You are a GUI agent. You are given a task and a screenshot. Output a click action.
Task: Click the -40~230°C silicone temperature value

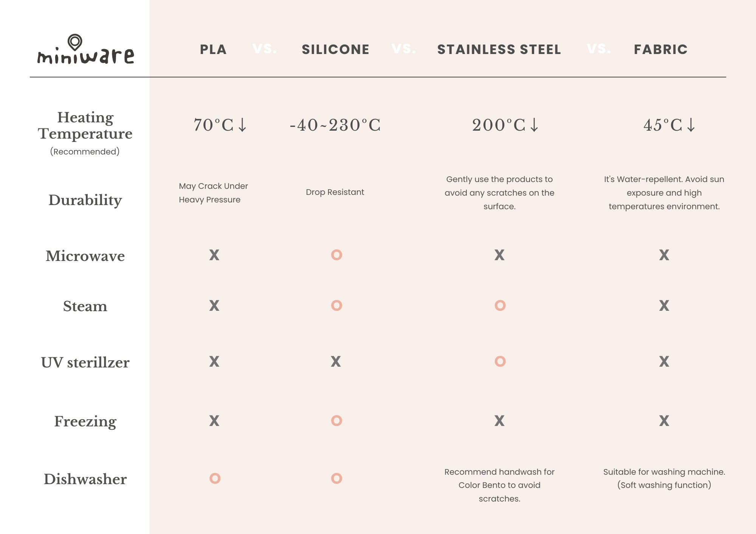[x=335, y=125]
